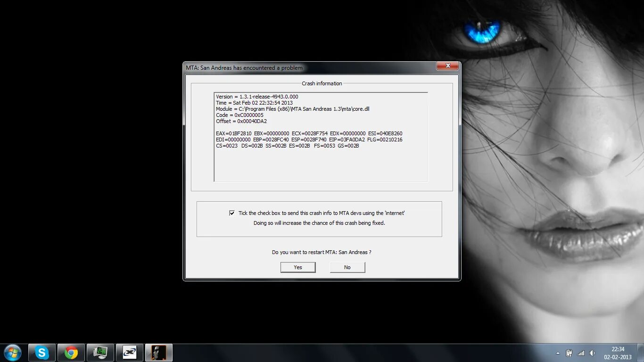Click the register line starting 'EDI=00000000'
Image resolution: width=644 pixels, height=362 pixels.
pyautogui.click(x=309, y=140)
